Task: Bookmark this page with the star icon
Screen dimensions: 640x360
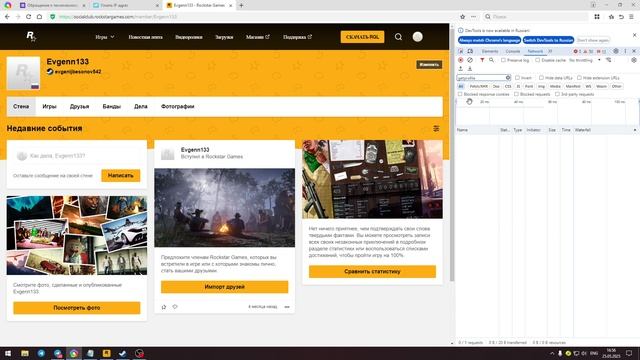Action: (x=462, y=17)
